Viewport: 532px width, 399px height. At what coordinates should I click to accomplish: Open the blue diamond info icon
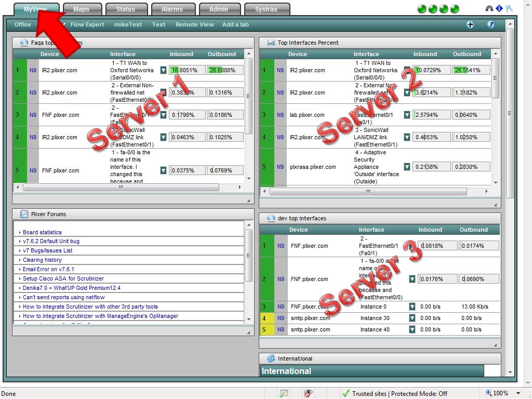click(x=499, y=8)
